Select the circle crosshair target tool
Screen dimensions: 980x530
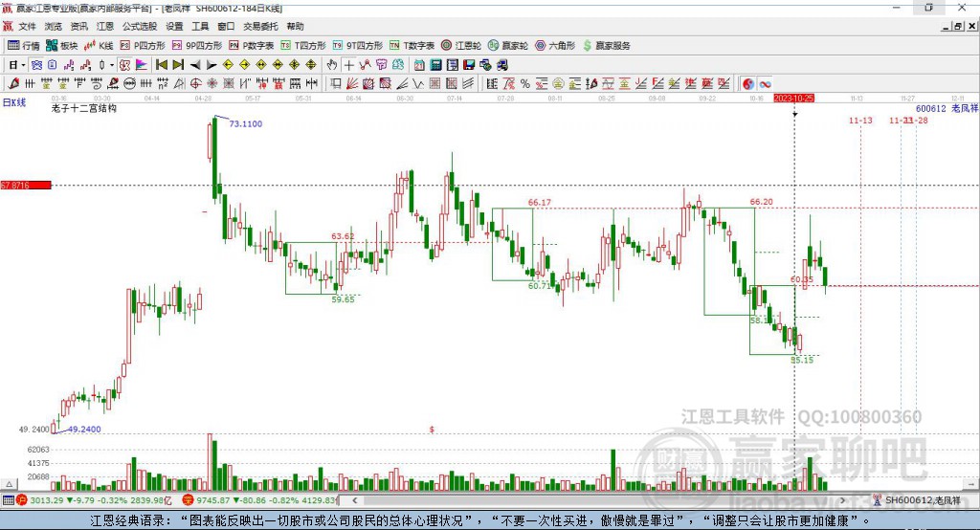tap(195, 84)
